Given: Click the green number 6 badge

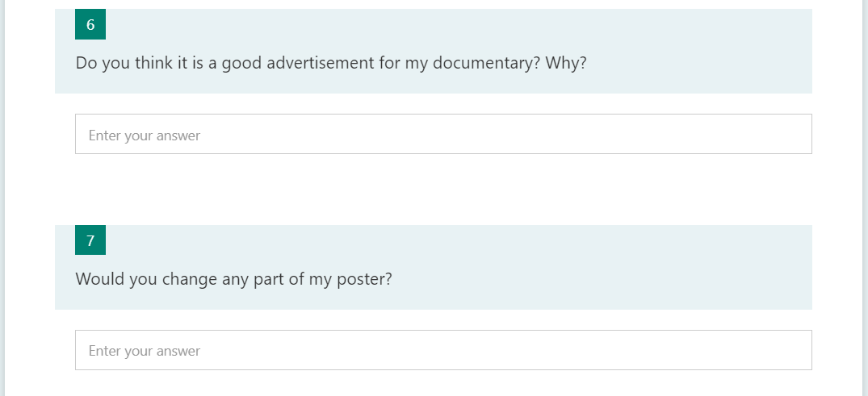Looking at the screenshot, I should [90, 24].
